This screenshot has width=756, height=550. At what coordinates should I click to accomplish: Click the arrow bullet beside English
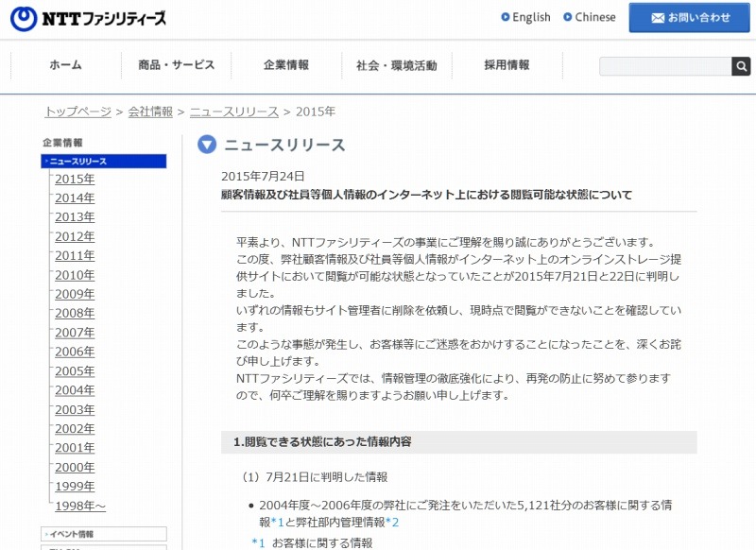[x=506, y=17]
